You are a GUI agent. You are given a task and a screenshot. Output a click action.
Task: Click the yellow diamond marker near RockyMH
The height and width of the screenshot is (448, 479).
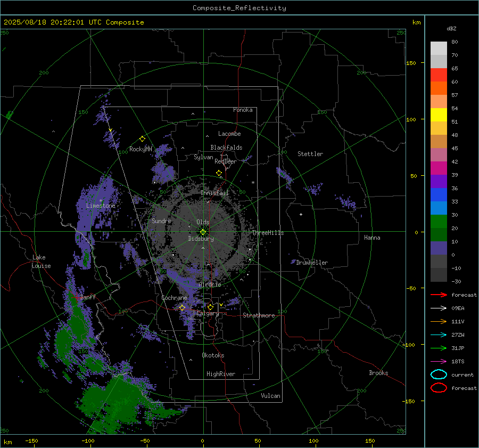coord(142,139)
